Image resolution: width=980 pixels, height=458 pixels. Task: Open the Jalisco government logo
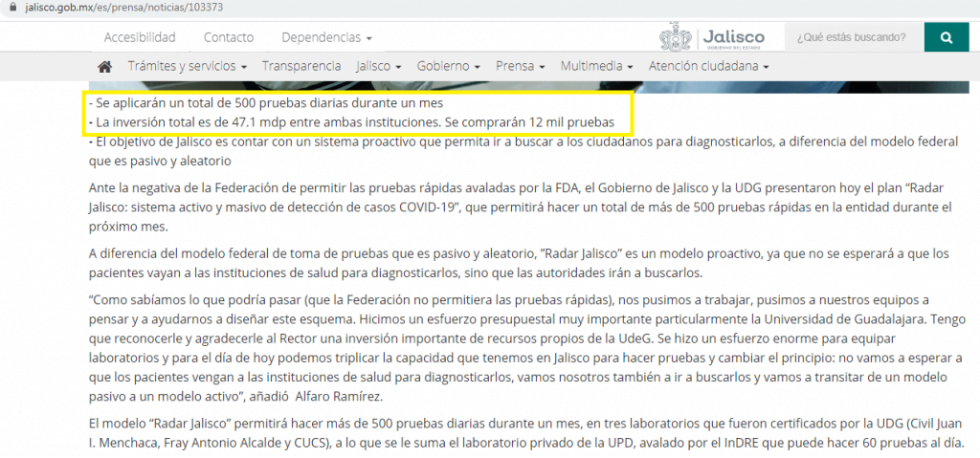click(x=712, y=37)
